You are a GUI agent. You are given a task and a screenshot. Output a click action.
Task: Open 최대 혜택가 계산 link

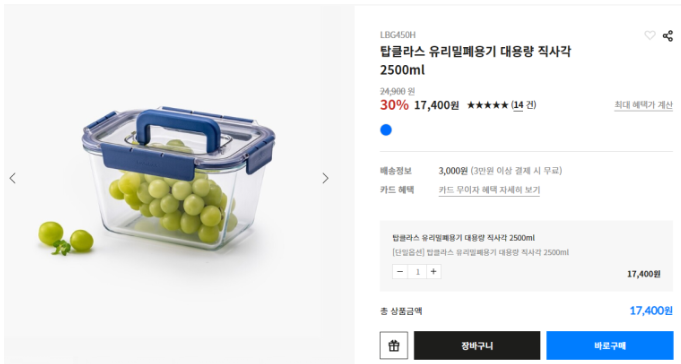pos(643,105)
